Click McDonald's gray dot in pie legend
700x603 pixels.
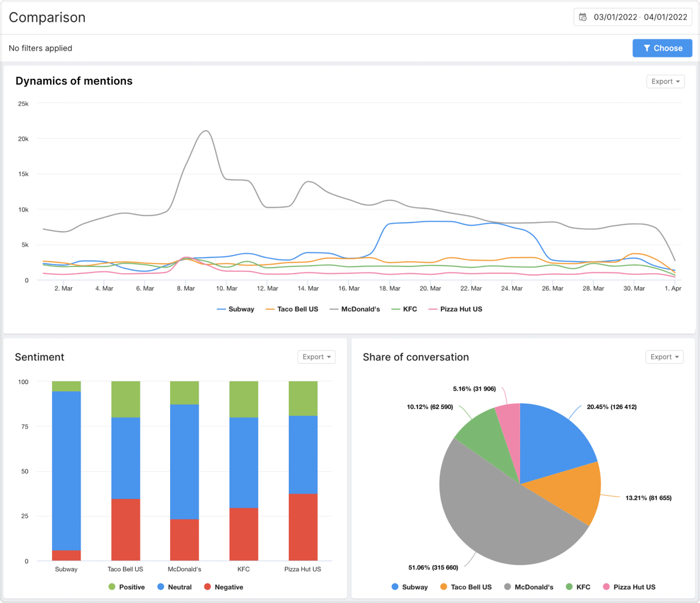[x=507, y=587]
